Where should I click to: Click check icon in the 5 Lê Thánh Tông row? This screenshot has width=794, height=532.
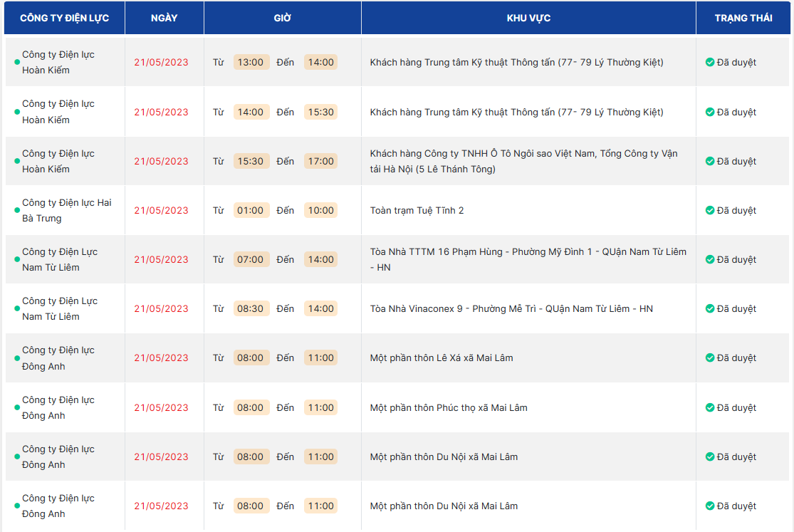coord(709,162)
